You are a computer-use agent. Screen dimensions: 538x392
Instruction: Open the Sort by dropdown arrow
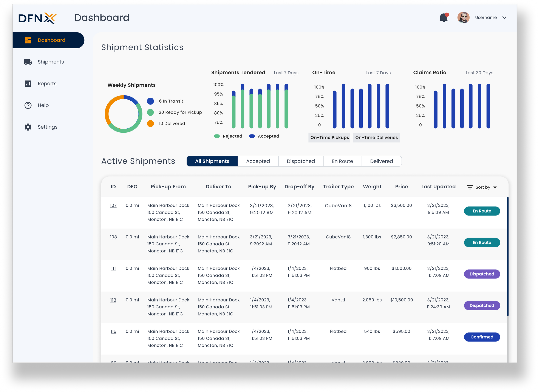[495, 188]
